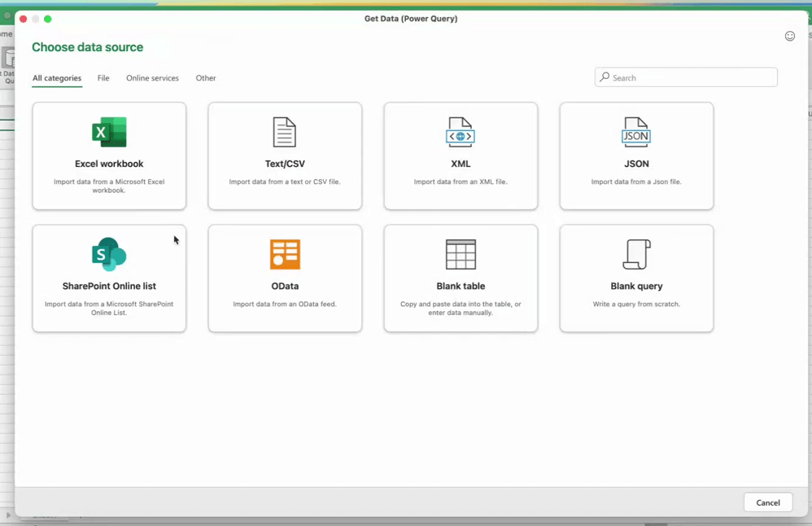Go to the Other category tab
This screenshot has height=526, width=812.
206,78
